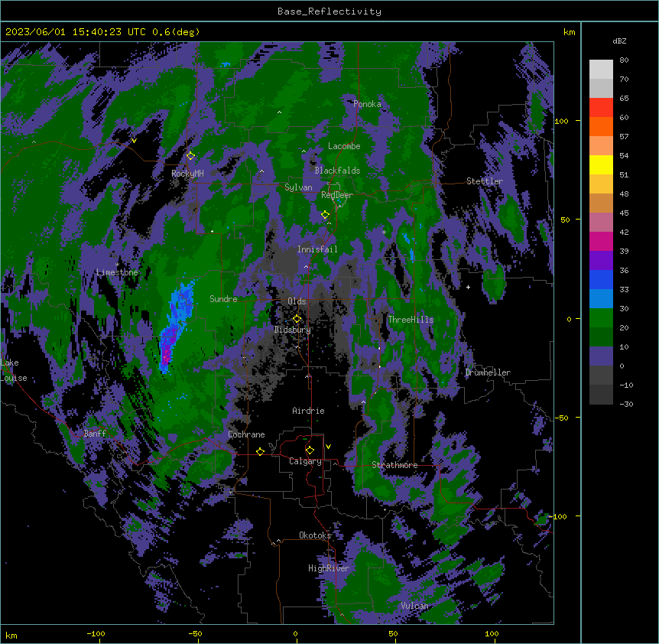Click the caret marker beside Okotoks

(x=278, y=541)
